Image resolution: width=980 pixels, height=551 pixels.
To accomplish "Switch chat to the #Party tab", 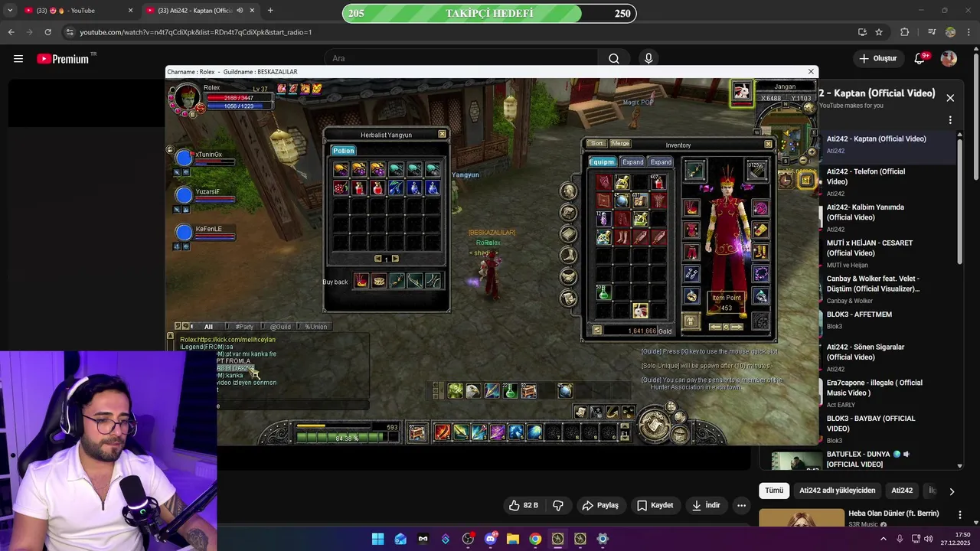I will tap(244, 327).
